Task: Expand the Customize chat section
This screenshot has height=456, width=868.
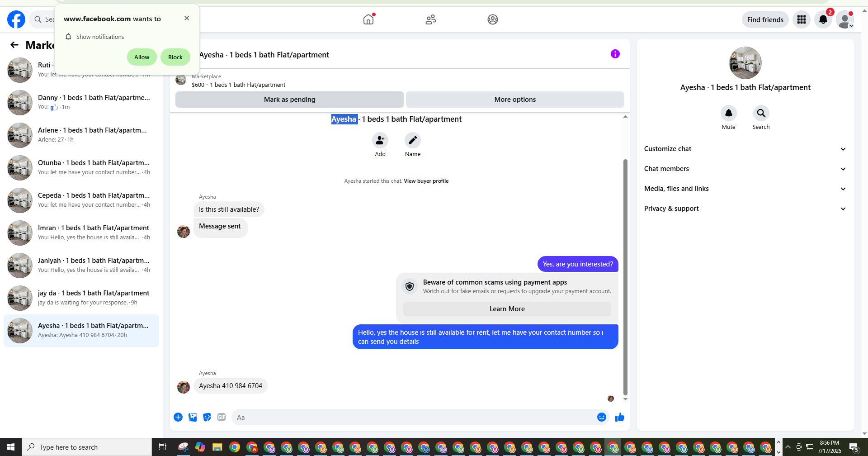Action: [745, 149]
